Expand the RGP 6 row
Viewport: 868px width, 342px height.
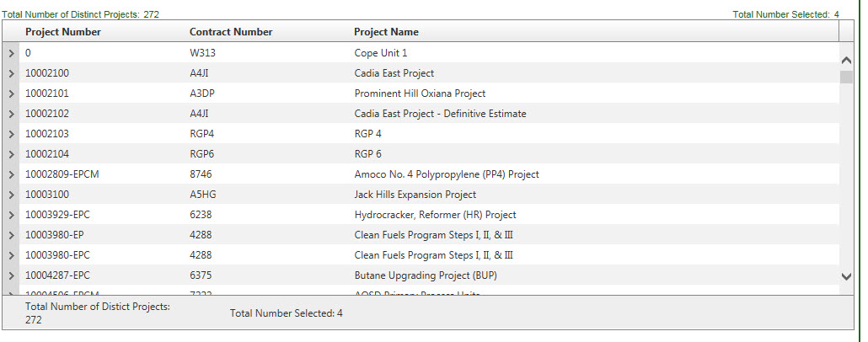point(11,154)
